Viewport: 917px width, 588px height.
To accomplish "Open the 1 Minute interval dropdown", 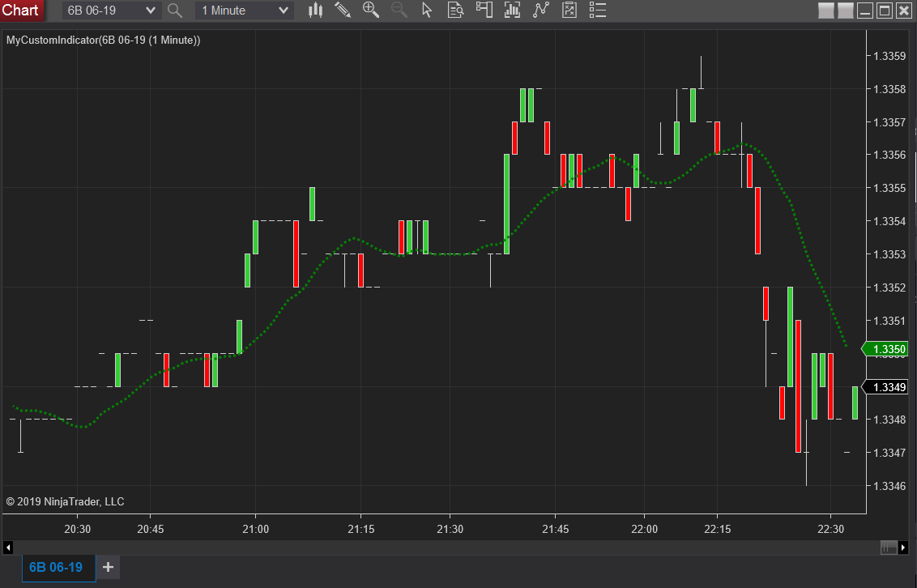I will pos(244,11).
